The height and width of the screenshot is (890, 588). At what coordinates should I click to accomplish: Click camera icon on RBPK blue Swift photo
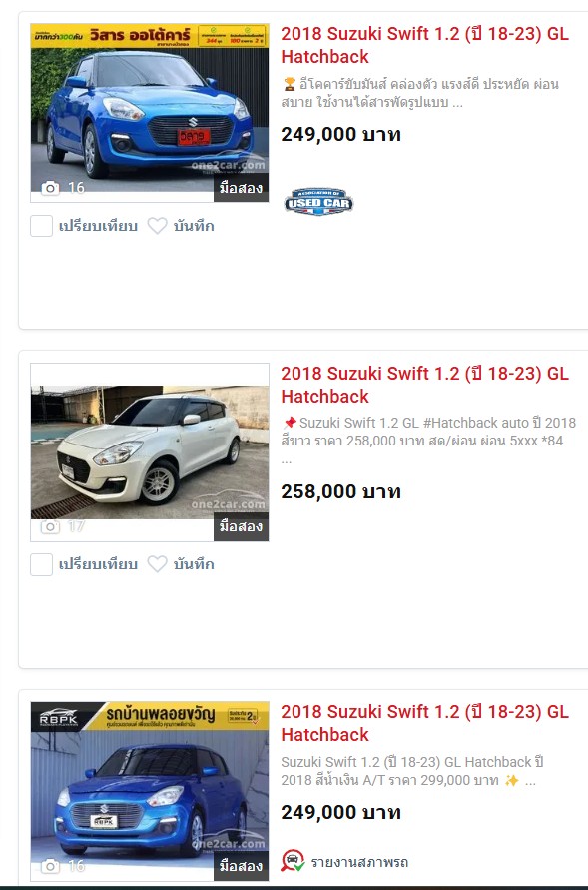[x=50, y=866]
